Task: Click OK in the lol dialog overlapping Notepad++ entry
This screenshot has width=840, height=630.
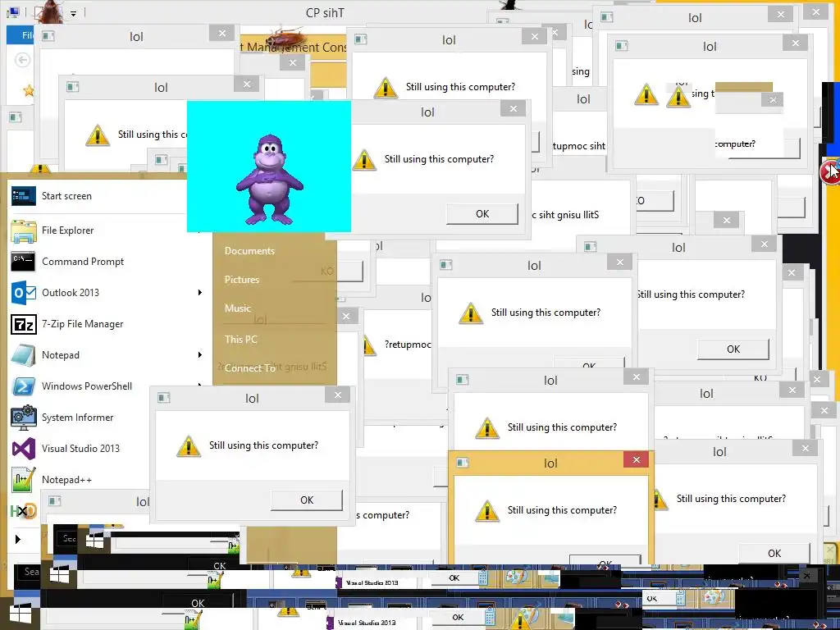Action: (307, 500)
